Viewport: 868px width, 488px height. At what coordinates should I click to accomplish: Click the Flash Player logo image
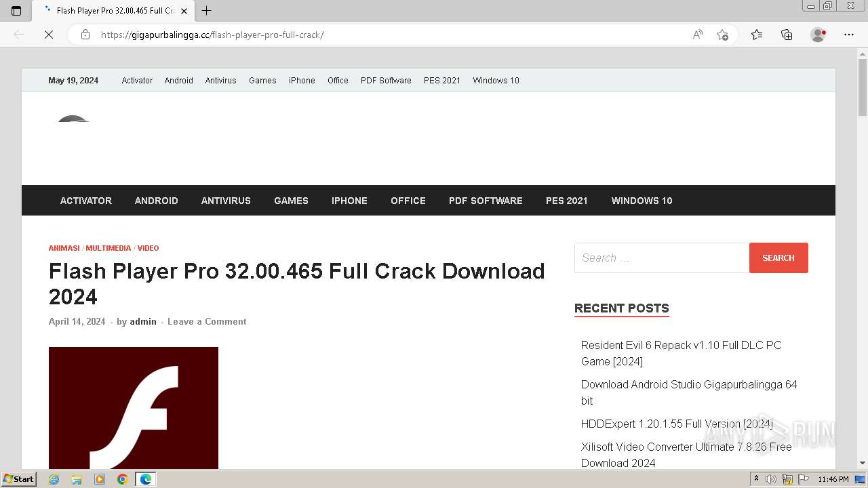pyautogui.click(x=134, y=408)
